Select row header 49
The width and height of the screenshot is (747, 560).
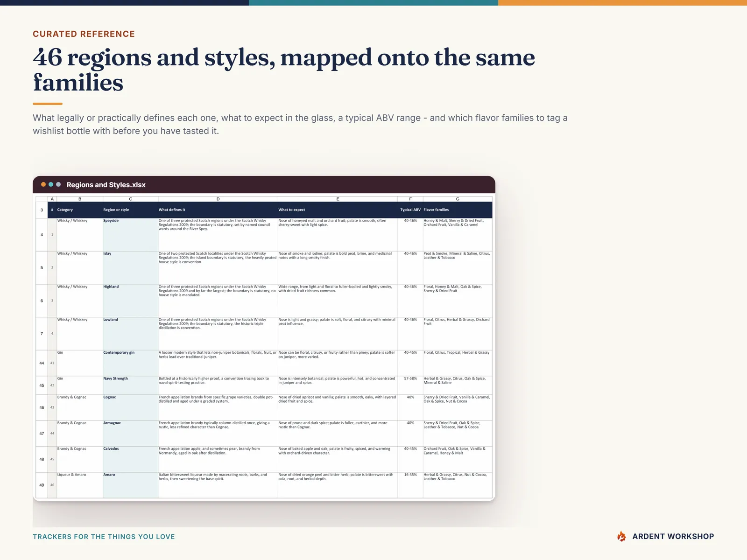click(42, 485)
